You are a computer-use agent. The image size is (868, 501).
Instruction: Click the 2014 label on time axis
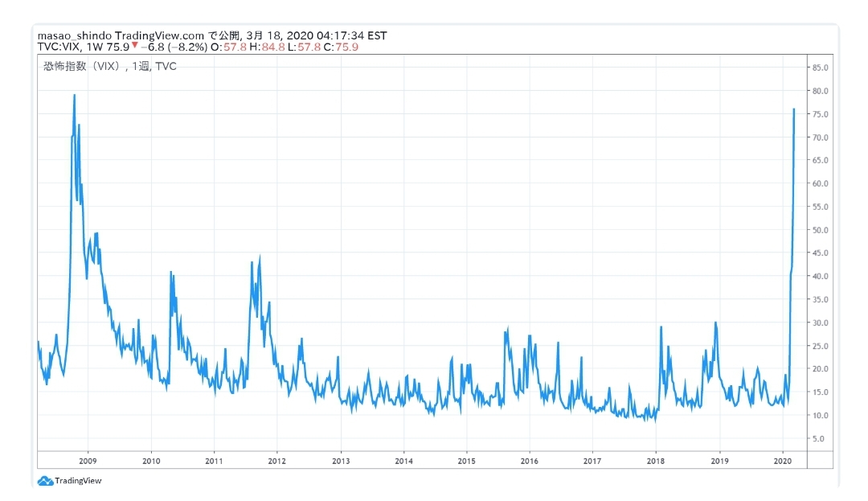[x=403, y=461]
